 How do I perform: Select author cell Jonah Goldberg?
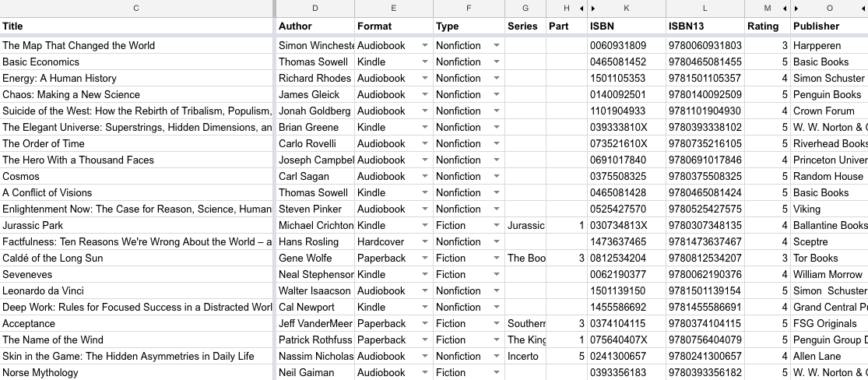click(315, 111)
